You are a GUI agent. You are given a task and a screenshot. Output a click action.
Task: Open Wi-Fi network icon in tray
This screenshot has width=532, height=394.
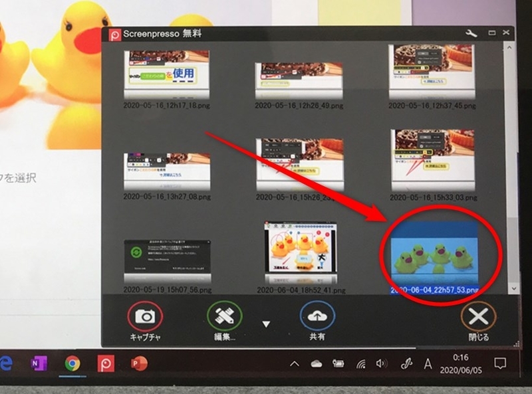pyautogui.click(x=360, y=364)
